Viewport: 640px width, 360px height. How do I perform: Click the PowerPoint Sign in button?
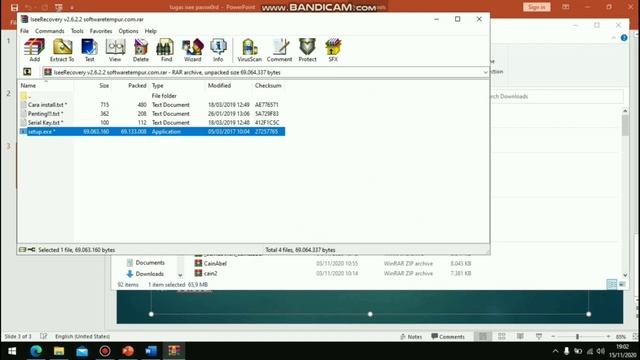point(536,7)
